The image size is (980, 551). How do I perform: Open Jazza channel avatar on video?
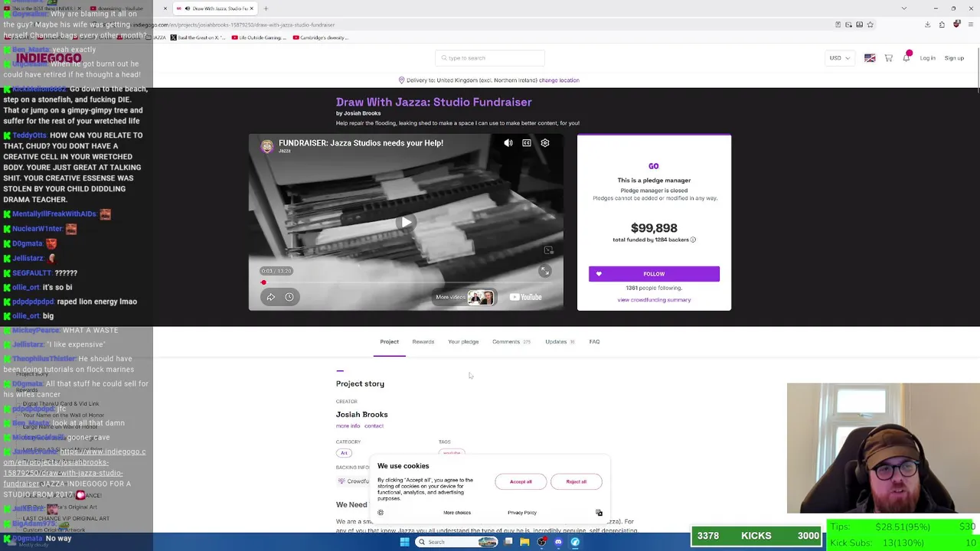point(266,146)
